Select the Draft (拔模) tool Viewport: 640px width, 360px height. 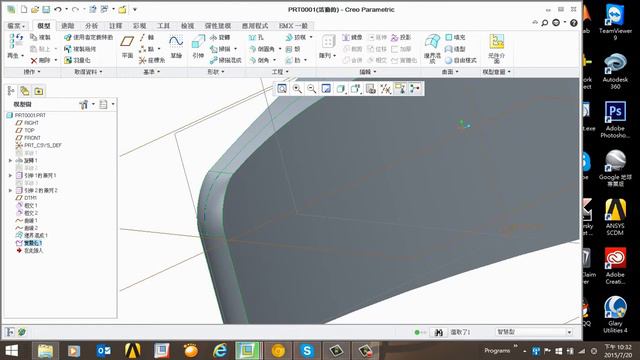tap(296, 37)
